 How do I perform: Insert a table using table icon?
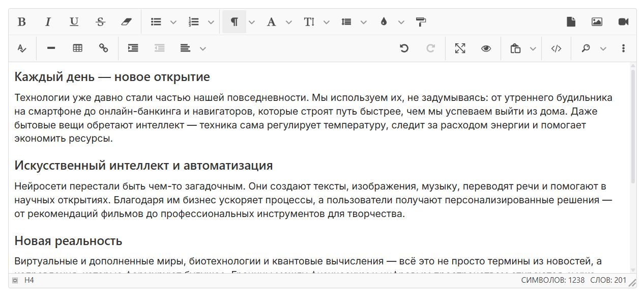[77, 48]
